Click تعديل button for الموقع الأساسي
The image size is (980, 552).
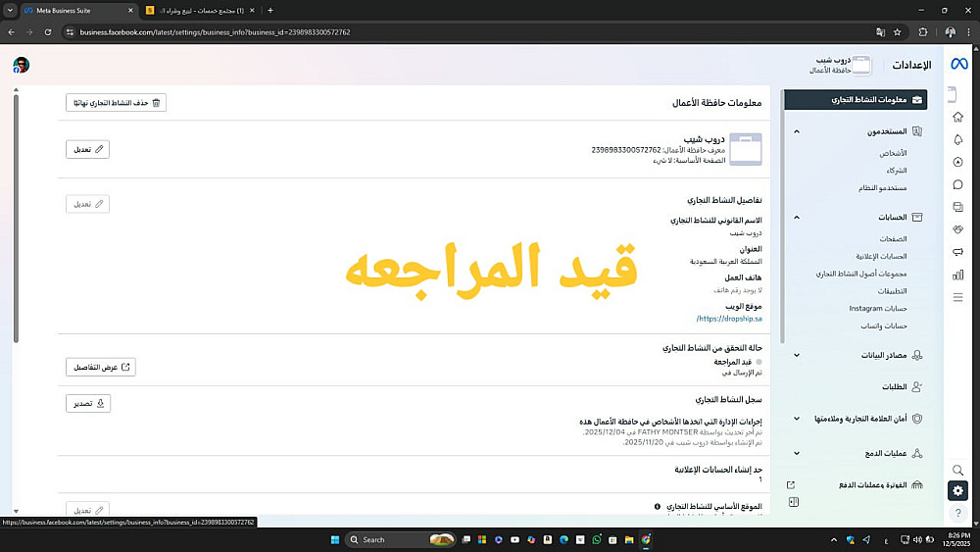pyautogui.click(x=87, y=510)
